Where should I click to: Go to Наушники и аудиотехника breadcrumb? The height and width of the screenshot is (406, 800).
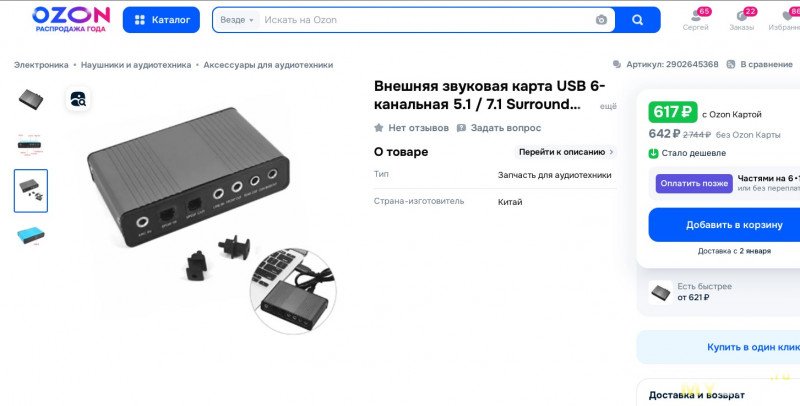(x=136, y=65)
